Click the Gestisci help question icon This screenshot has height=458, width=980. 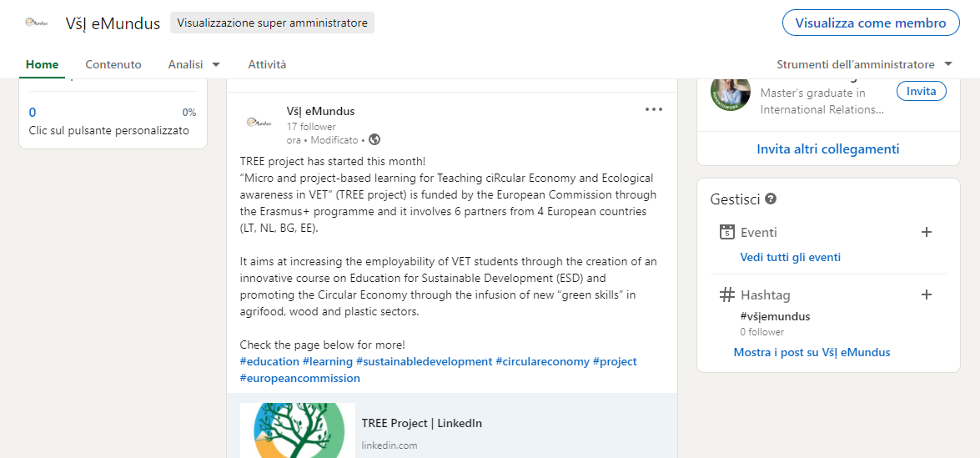[x=771, y=199]
